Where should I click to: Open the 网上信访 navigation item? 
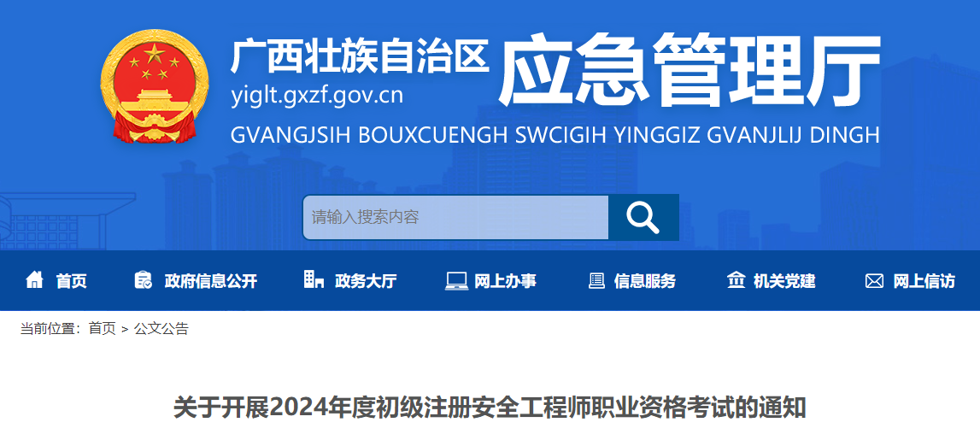(x=924, y=281)
